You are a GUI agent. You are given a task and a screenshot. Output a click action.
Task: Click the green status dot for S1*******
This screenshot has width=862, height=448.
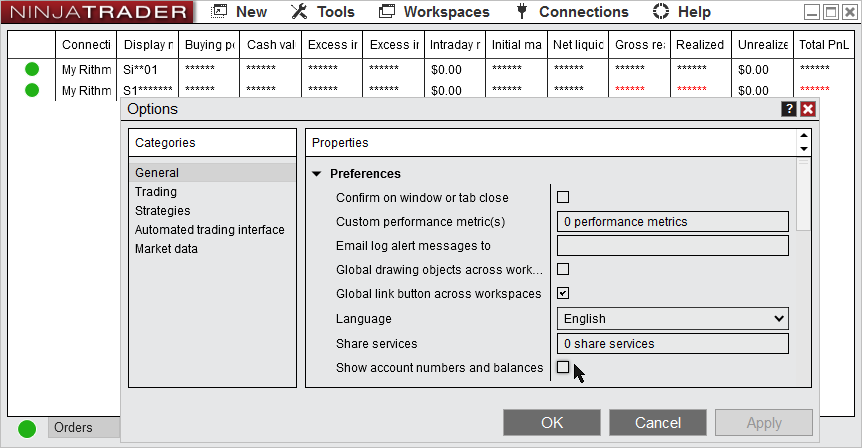(x=32, y=90)
